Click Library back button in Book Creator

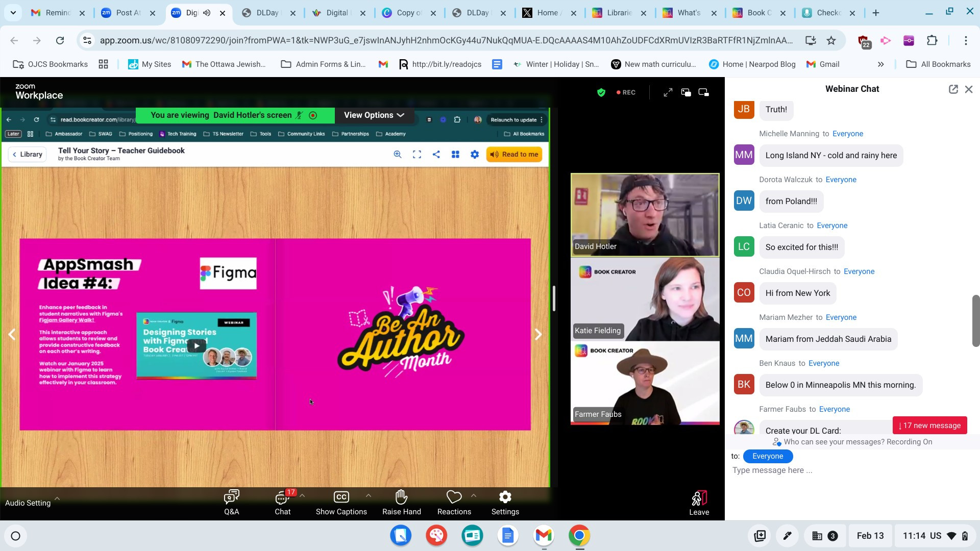click(x=28, y=155)
